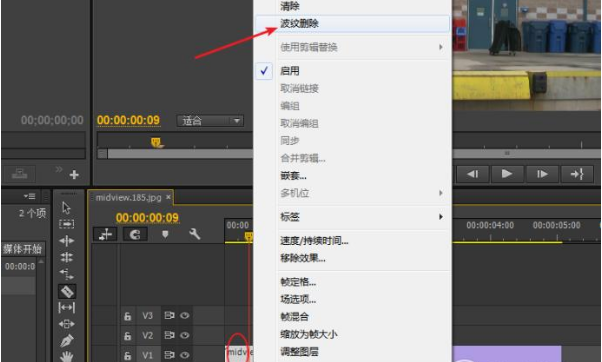This screenshot has width=602, height=362.
Task: Select the Razor tool
Action: pyautogui.click(x=67, y=291)
